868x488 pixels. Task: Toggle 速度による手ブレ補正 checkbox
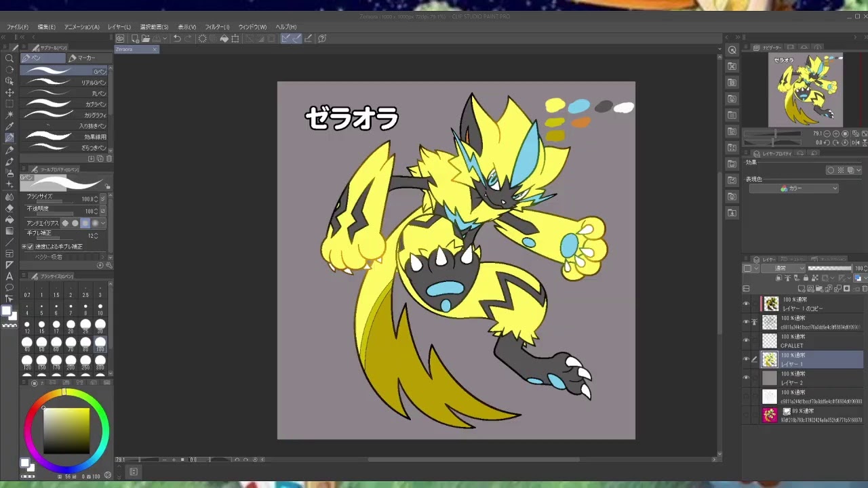pos(30,247)
